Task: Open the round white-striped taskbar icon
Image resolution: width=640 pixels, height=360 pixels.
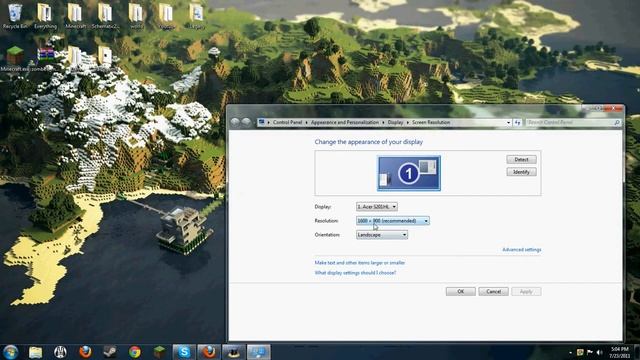Action: 60,352
